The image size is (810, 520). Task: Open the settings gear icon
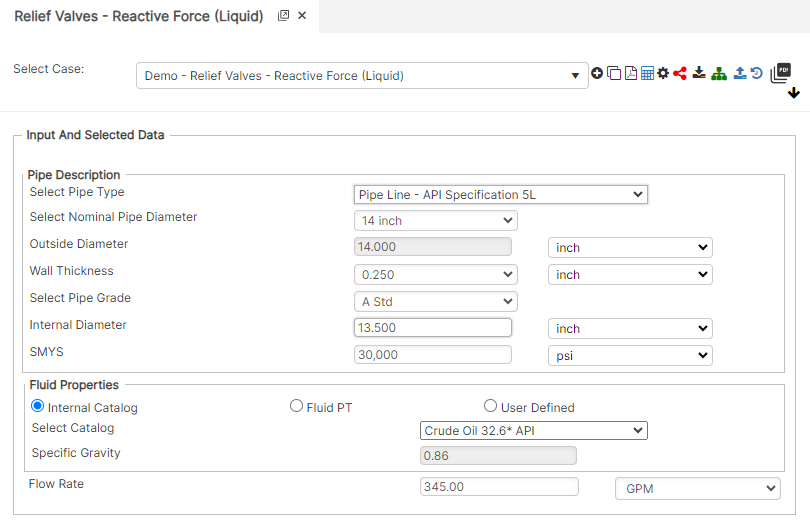(x=663, y=73)
